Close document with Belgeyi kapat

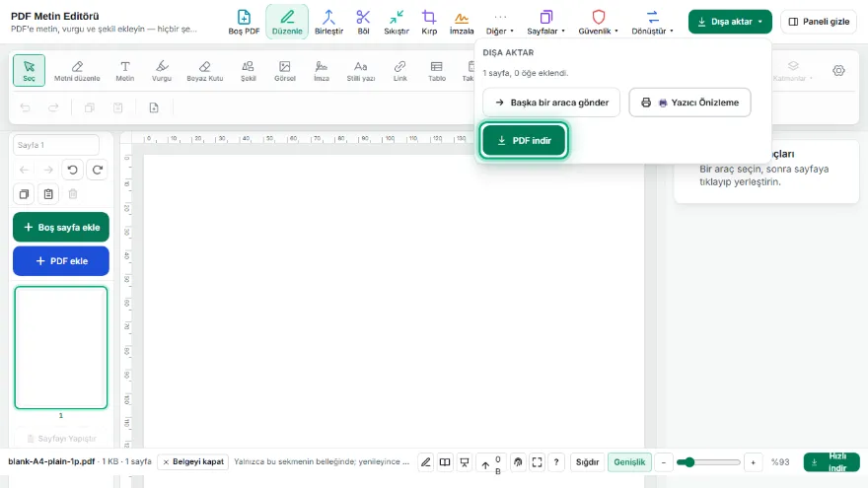[193, 461]
